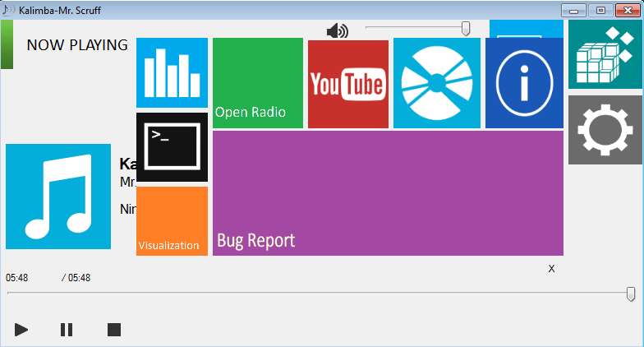Open the Visualization tile
The image size is (644, 347).
tap(172, 221)
